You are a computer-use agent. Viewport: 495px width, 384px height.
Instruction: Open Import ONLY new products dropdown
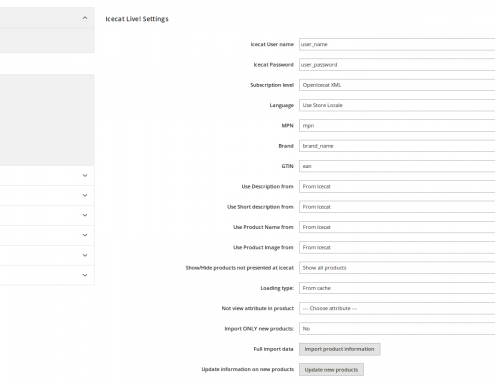coord(397,329)
